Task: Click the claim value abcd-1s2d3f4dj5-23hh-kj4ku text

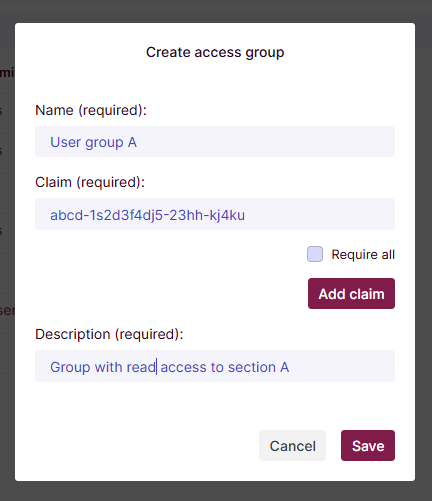Action: (147, 215)
